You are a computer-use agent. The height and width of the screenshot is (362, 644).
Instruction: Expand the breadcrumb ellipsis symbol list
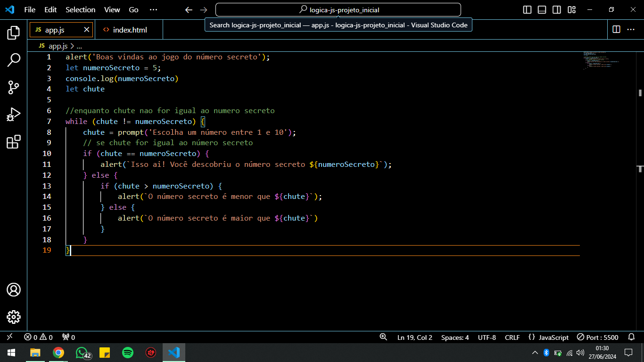(x=79, y=46)
